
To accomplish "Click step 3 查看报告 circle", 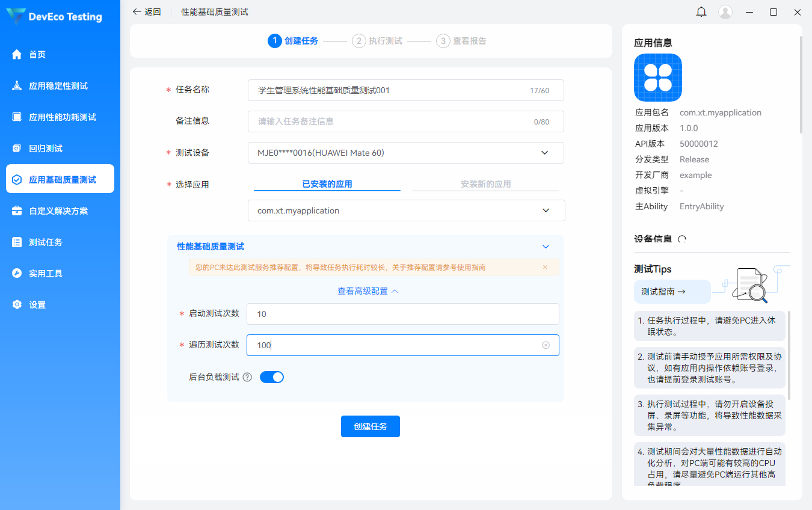I will pos(443,41).
